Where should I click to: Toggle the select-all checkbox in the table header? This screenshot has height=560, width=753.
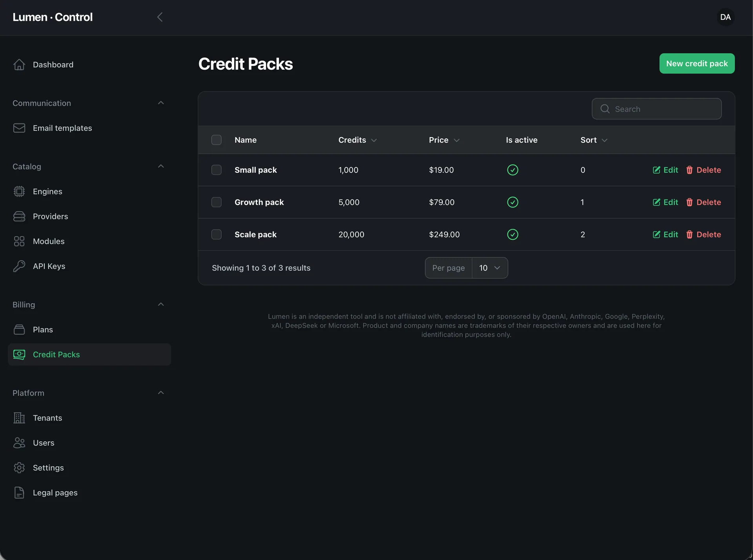[216, 140]
